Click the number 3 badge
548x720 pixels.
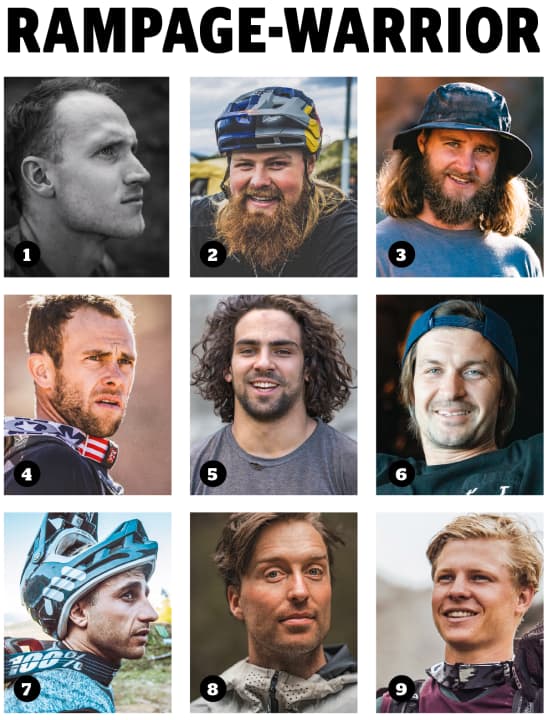point(401,254)
